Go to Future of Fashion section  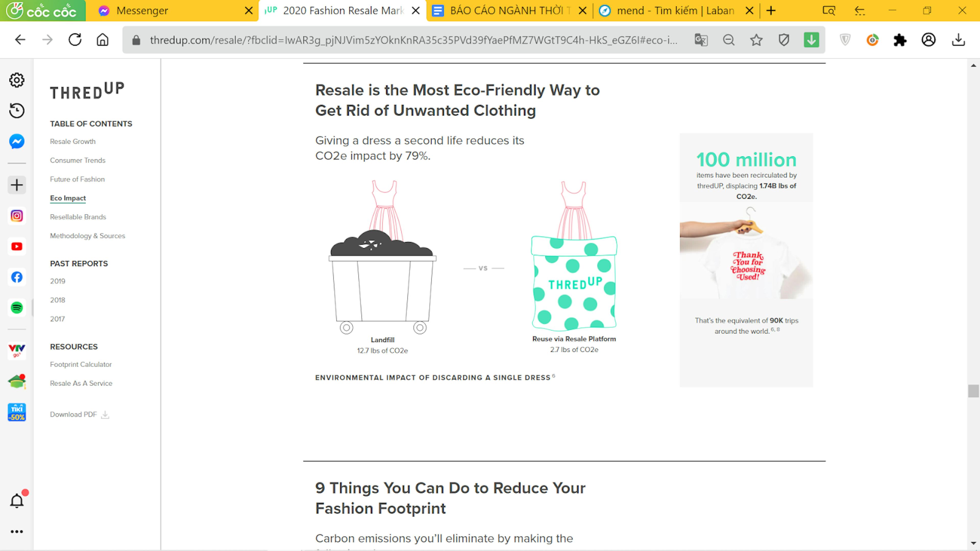point(77,179)
